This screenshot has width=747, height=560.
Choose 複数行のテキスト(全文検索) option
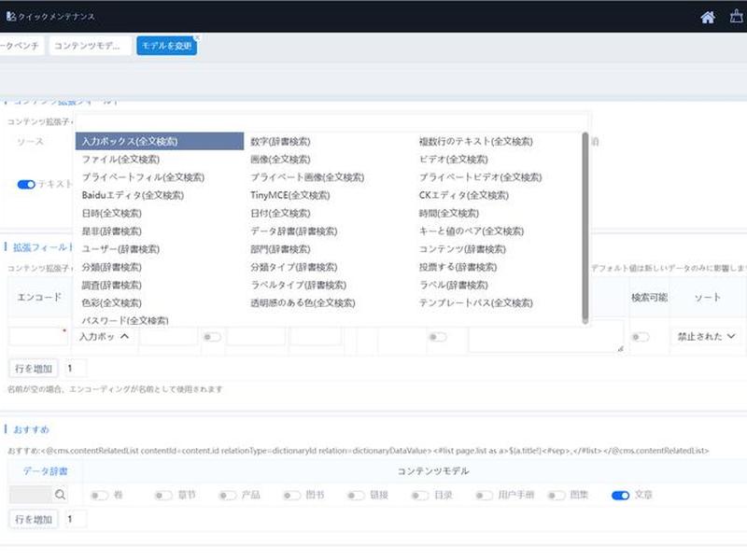[475, 142]
